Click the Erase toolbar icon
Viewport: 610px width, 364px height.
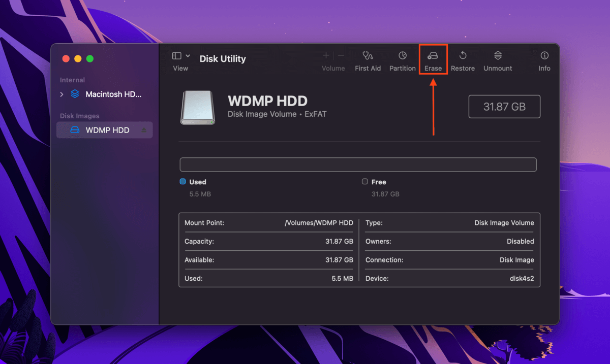pos(433,55)
